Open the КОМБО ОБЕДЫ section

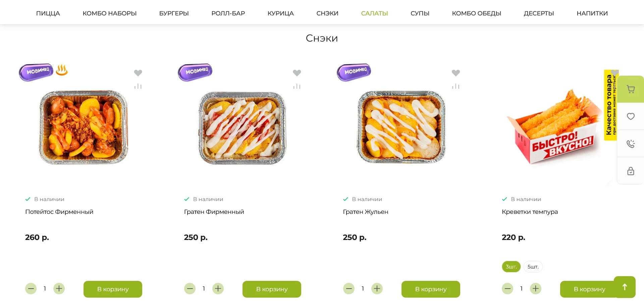477,13
